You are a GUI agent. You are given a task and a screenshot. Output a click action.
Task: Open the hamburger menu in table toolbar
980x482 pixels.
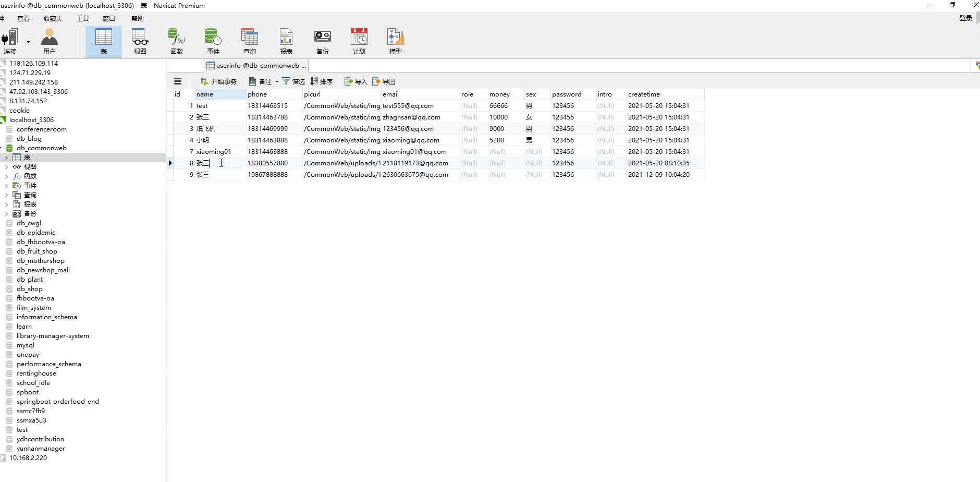point(178,81)
